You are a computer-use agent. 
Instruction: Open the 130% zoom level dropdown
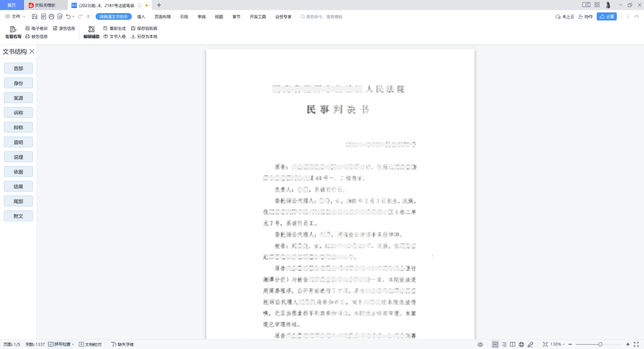[557, 345]
